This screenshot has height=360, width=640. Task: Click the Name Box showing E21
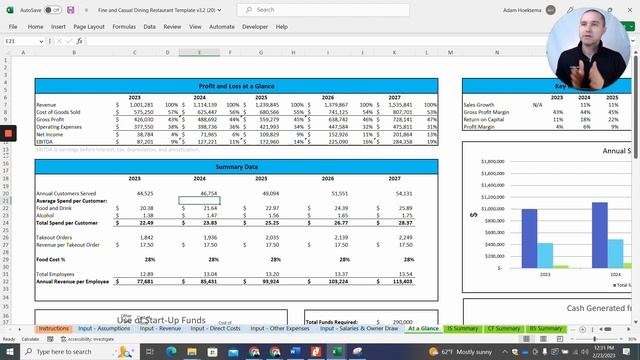click(x=21, y=41)
